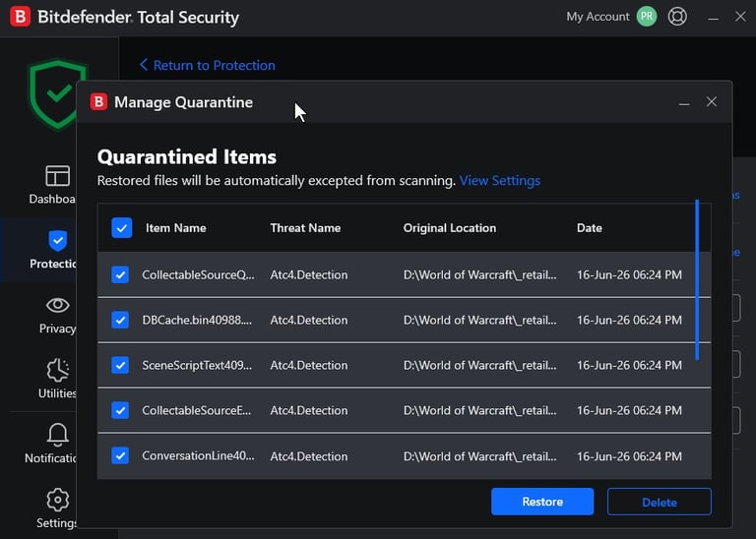The image size is (756, 539).
Task: Click the Original Location column header
Action: (x=449, y=228)
